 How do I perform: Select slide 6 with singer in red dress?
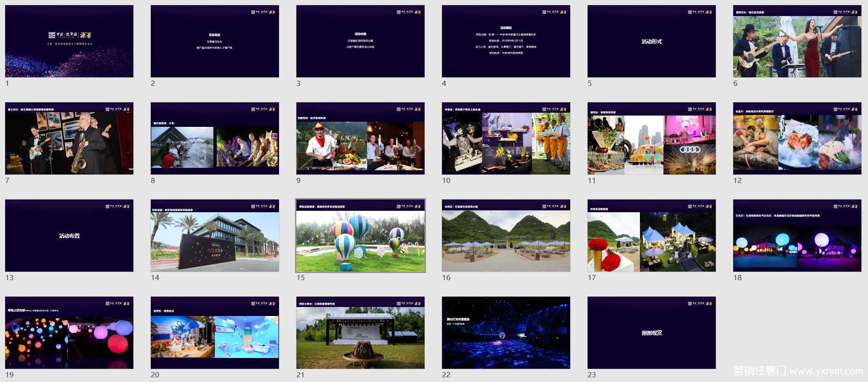point(797,42)
